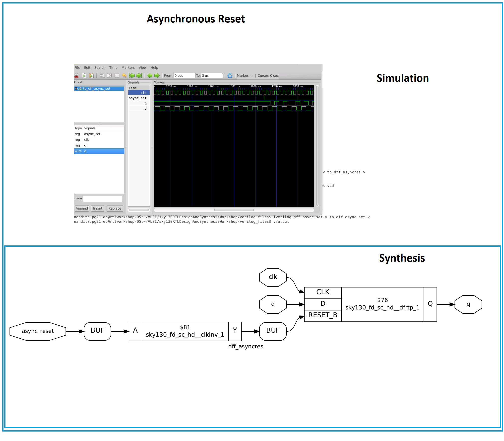Click the Filter input field
The width and height of the screenshot is (504, 441).
(102, 199)
